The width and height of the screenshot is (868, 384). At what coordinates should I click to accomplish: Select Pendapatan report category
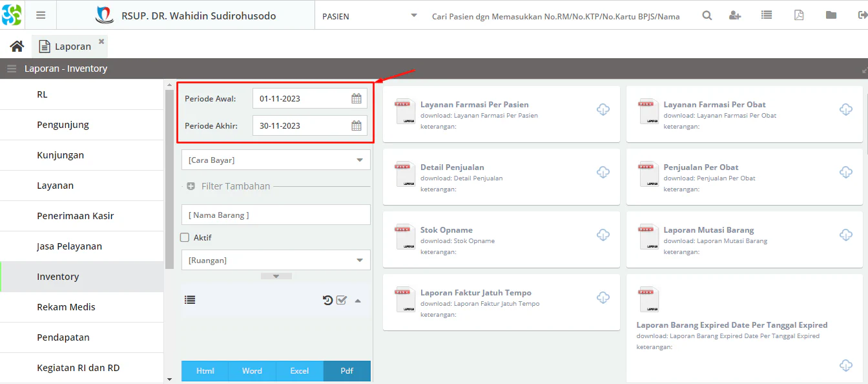(x=81, y=337)
